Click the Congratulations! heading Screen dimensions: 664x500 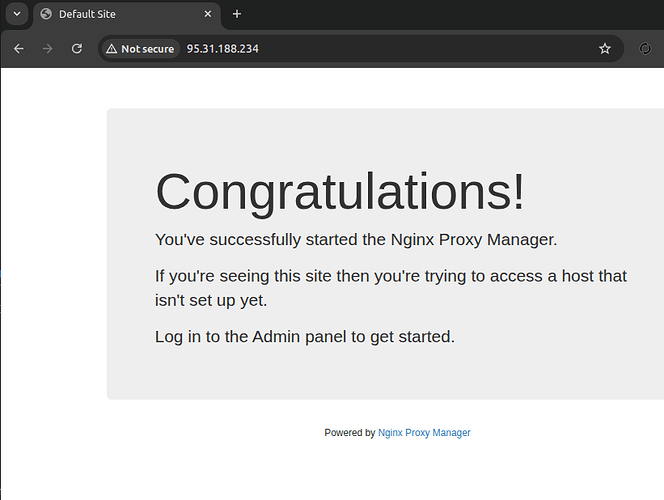pos(340,191)
